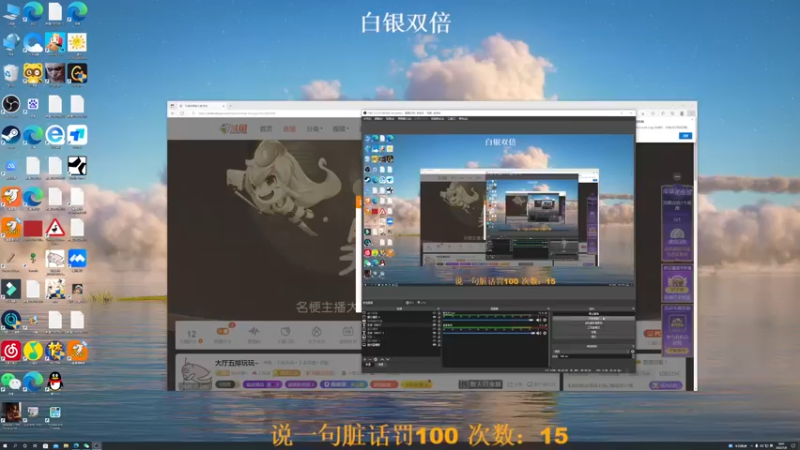800x450 pixels.
Task: Open the 编辑 menu in OBS
Action: click(x=379, y=119)
